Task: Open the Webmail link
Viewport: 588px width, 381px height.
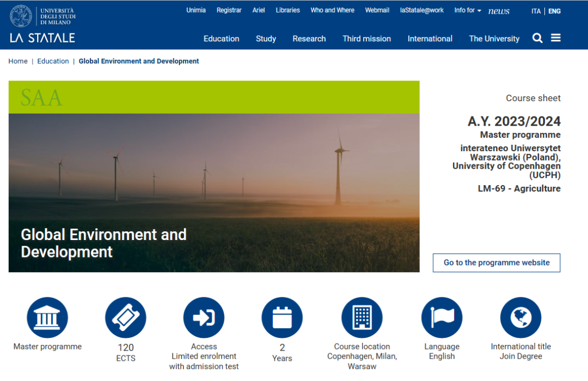Action: [x=377, y=10]
